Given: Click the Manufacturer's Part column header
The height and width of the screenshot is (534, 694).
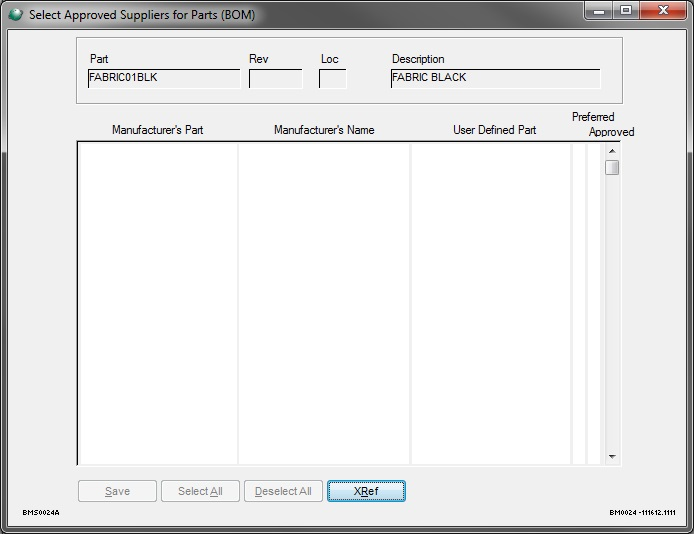Looking at the screenshot, I should (x=158, y=130).
